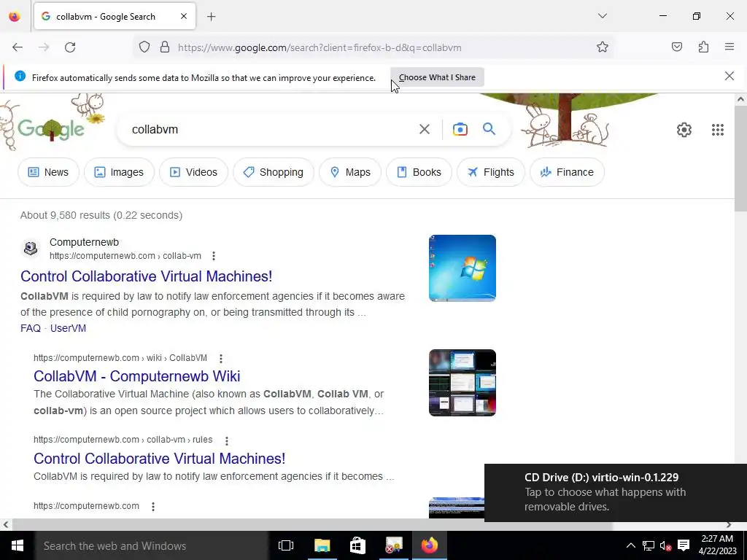Switch to the Flights filter
Screen dimensions: 747x560
pos(491,172)
